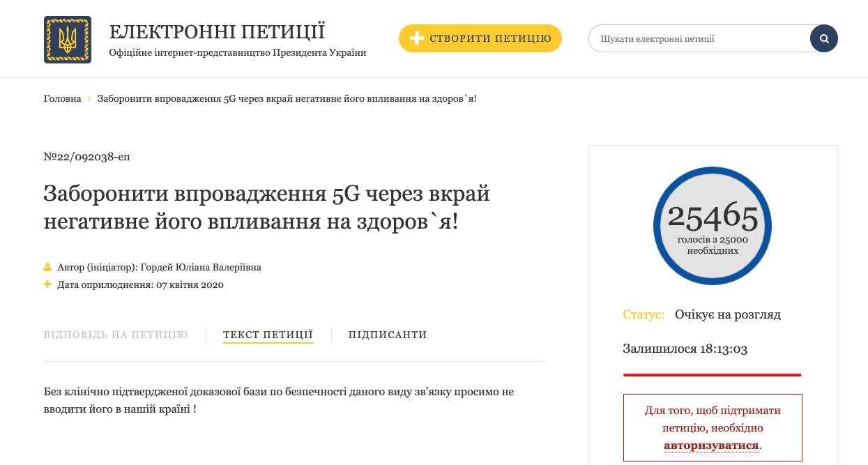The height and width of the screenshot is (465, 868).
Task: Click the author name Гордей Юліана Валеріївна
Action: point(201,267)
